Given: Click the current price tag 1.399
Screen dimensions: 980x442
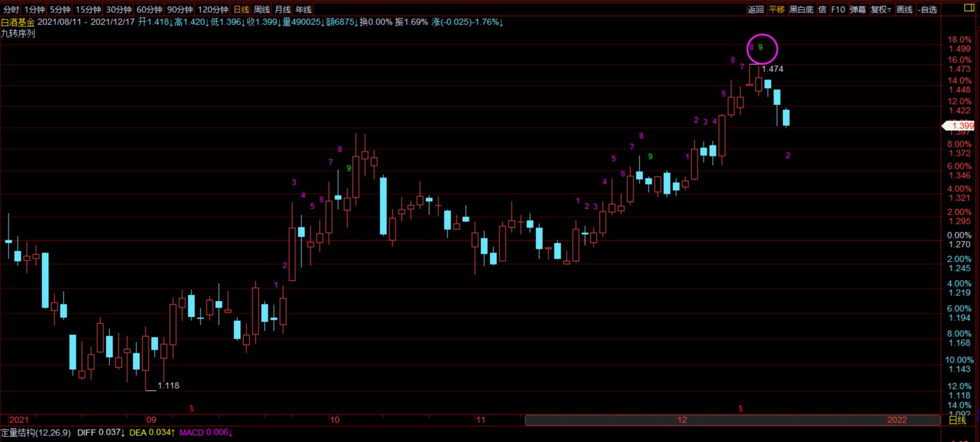Looking at the screenshot, I should [958, 126].
